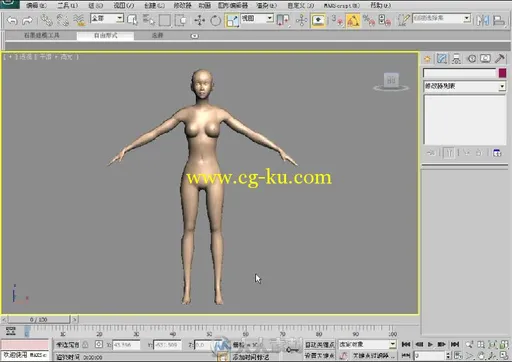This screenshot has width=512, height=362.
Task: Play the animation
Action: 430,344
